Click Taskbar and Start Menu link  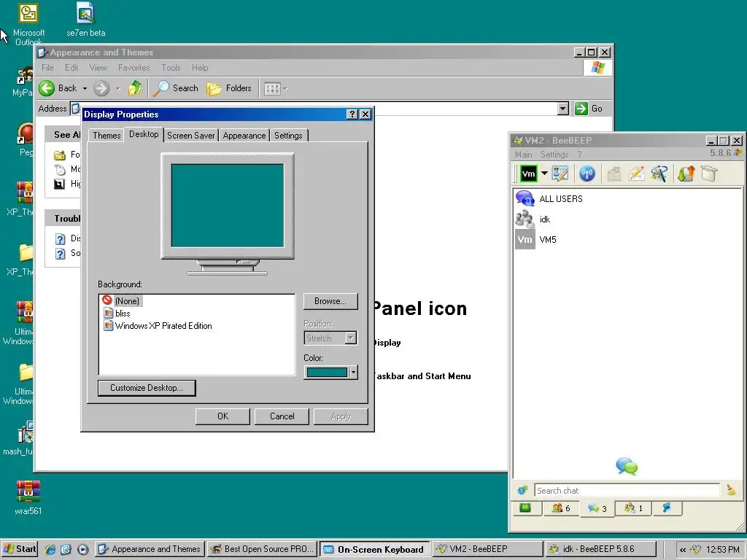[422, 376]
